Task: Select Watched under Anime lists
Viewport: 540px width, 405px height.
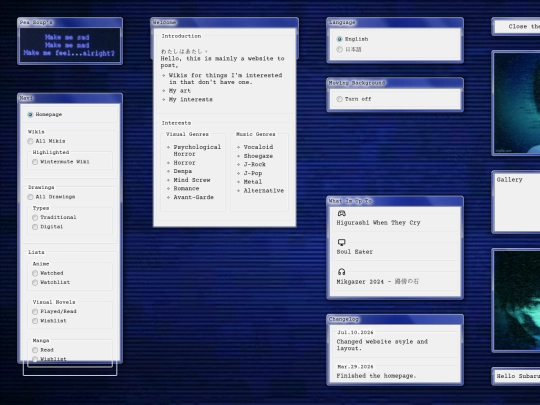Action: pos(35,273)
